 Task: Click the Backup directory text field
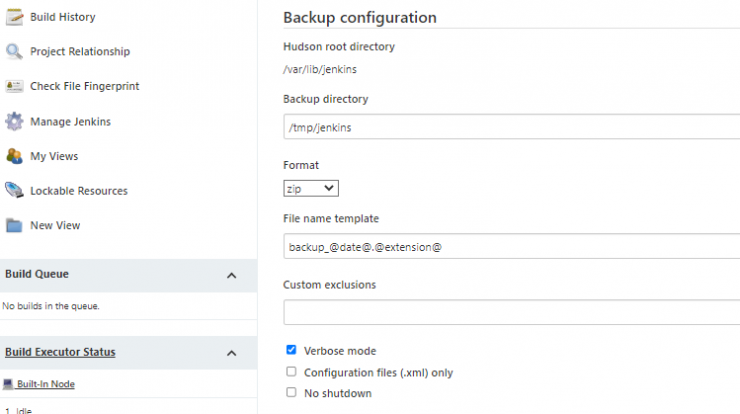click(512, 127)
